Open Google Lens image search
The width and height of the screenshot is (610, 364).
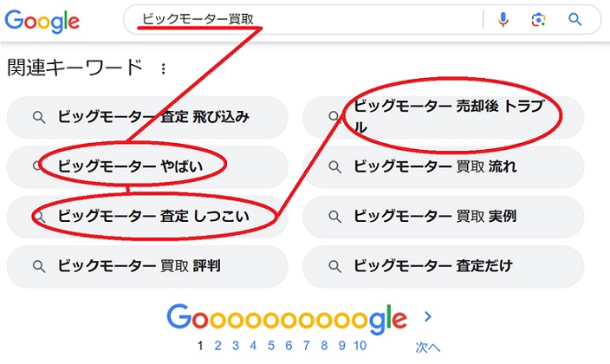click(x=539, y=19)
